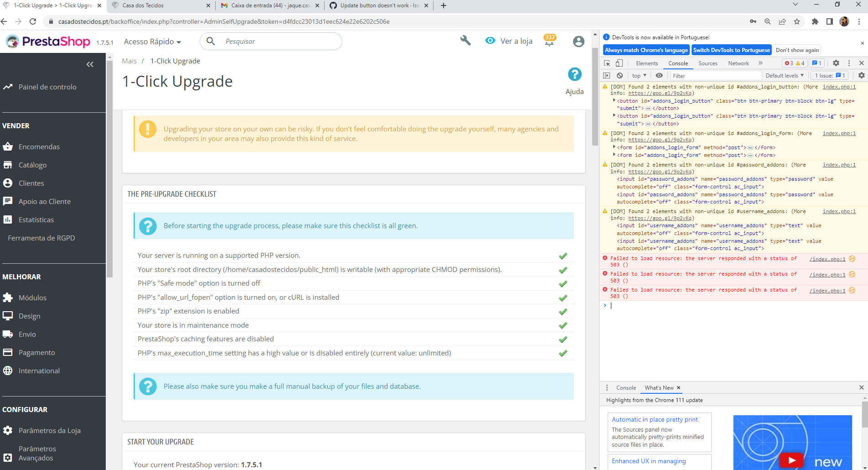This screenshot has height=470, width=868.
Task: Create a live expression eye icon
Action: (x=659, y=76)
